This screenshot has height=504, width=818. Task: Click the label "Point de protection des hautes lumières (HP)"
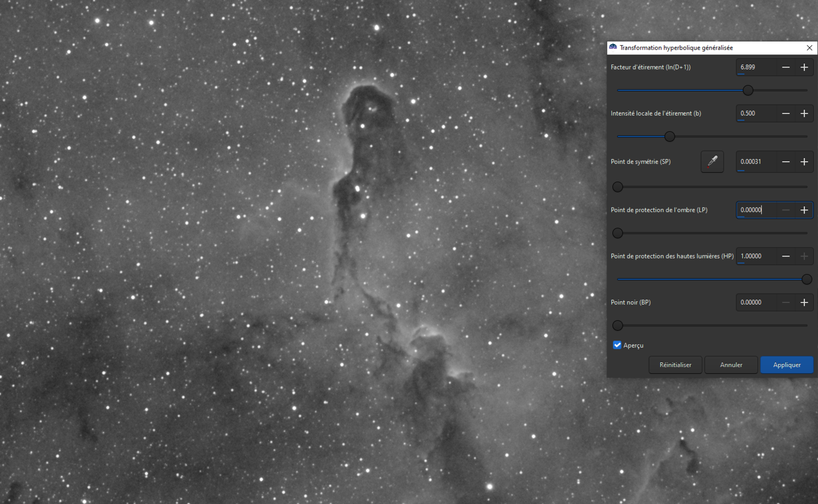pos(672,256)
